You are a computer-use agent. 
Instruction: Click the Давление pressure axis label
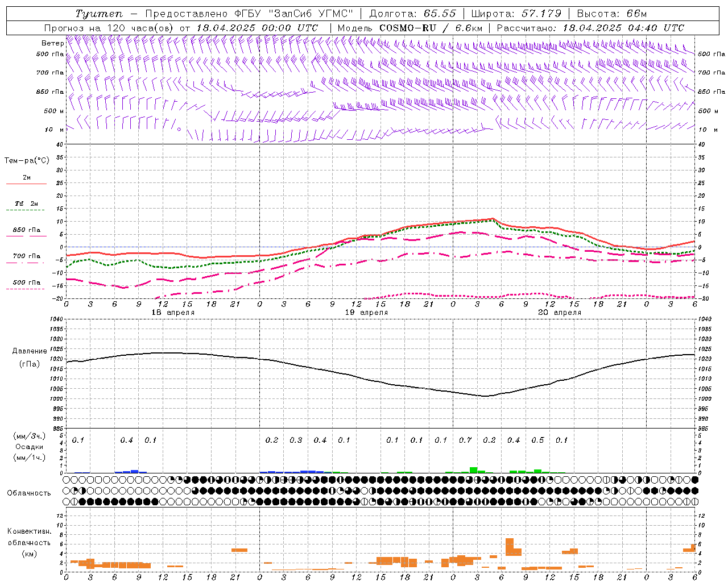pos(30,351)
